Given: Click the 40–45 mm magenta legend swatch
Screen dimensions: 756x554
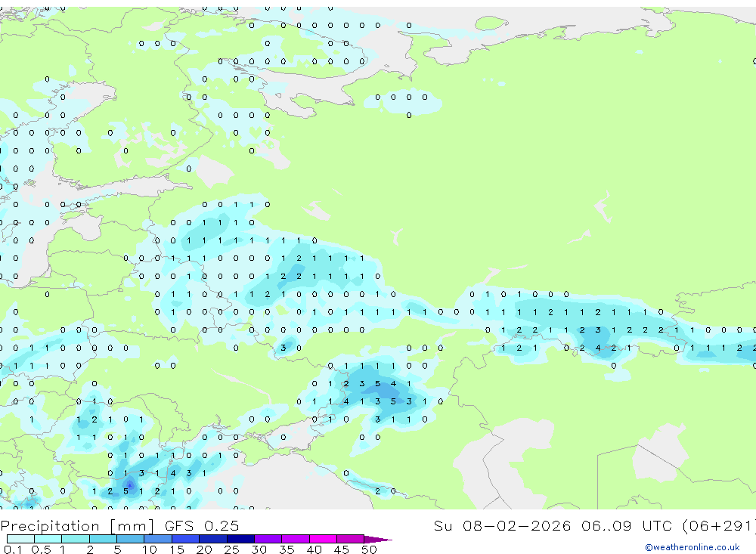Looking at the screenshot, I should [x=323, y=539].
